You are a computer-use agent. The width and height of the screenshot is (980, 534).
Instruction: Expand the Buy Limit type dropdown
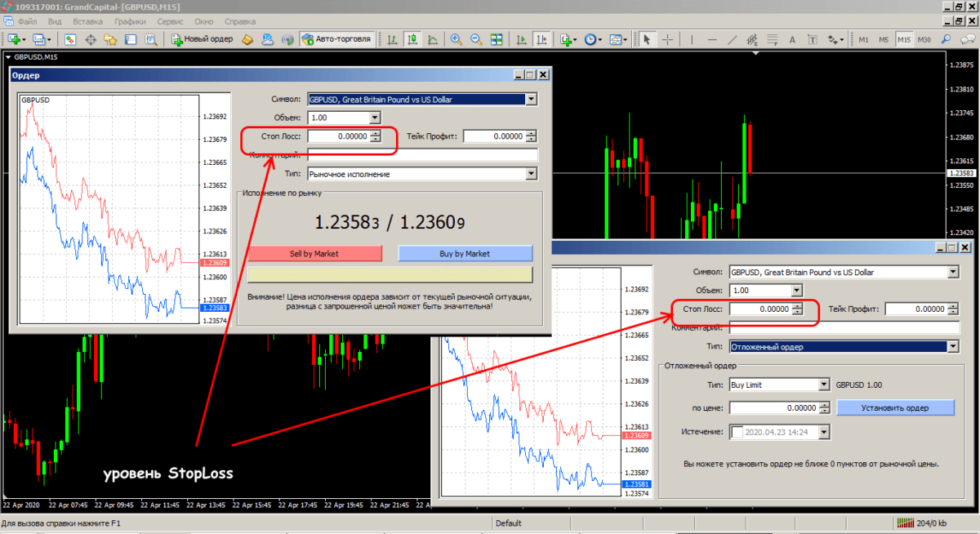pos(823,385)
